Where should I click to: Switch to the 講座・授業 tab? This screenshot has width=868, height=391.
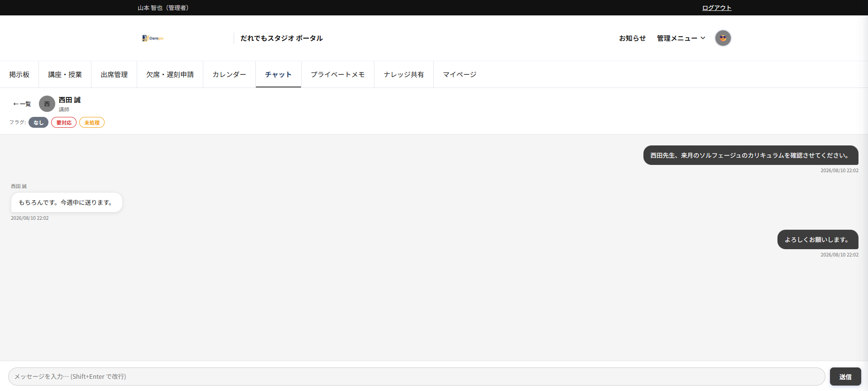(x=65, y=74)
